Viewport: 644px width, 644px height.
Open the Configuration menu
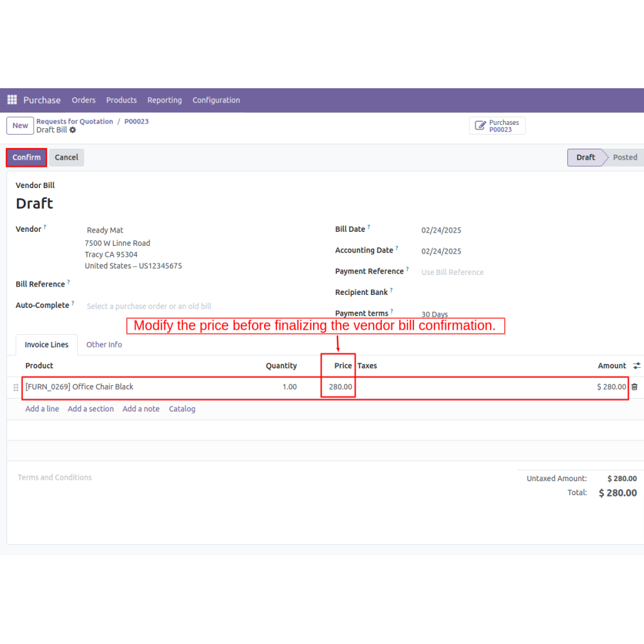216,100
